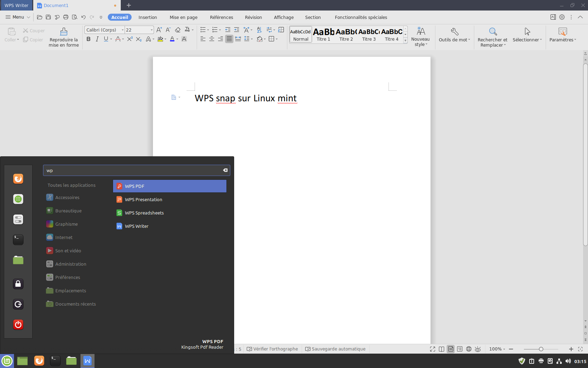Image resolution: width=588 pixels, height=368 pixels.
Task: Open Firefox from the taskbar
Action: pyautogui.click(x=39, y=361)
